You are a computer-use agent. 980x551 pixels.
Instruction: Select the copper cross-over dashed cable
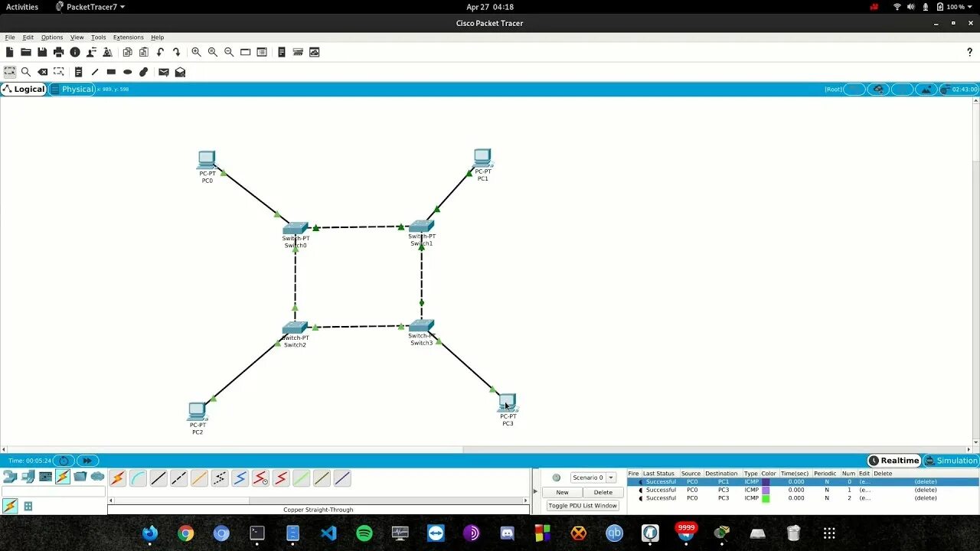pyautogui.click(x=178, y=478)
